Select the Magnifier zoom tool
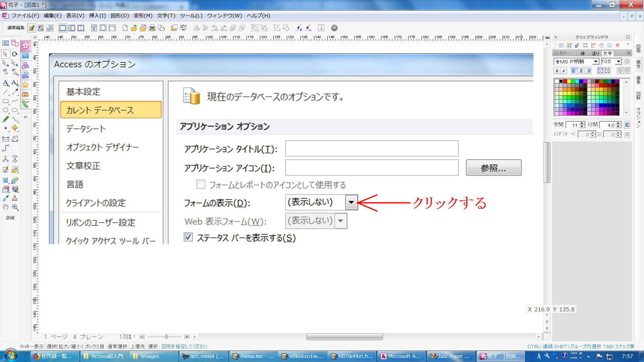The width and height of the screenshot is (644, 362). point(15,207)
